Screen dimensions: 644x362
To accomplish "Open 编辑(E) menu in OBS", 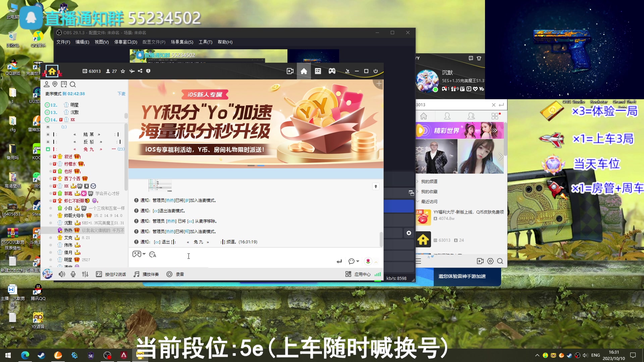I will [x=82, y=42].
